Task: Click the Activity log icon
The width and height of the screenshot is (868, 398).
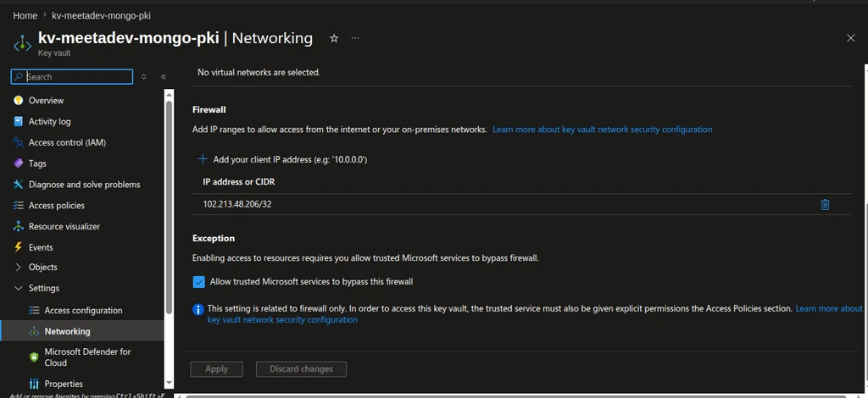Action: [19, 122]
